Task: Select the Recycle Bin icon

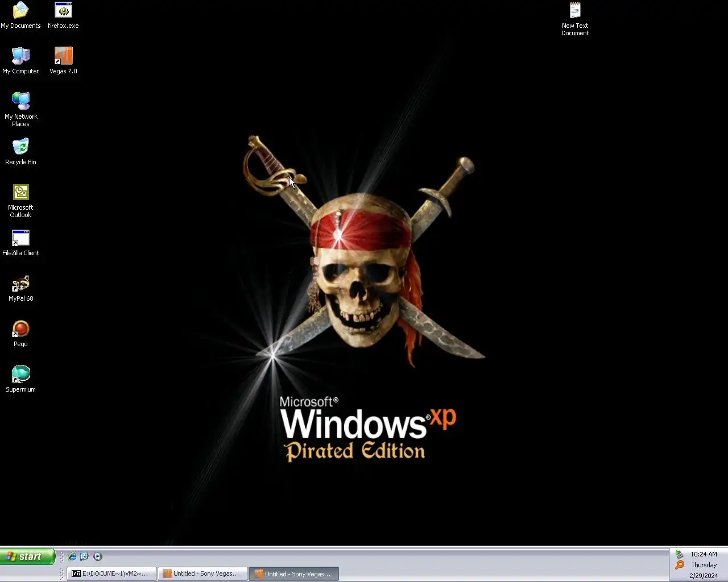Action: click(x=20, y=151)
